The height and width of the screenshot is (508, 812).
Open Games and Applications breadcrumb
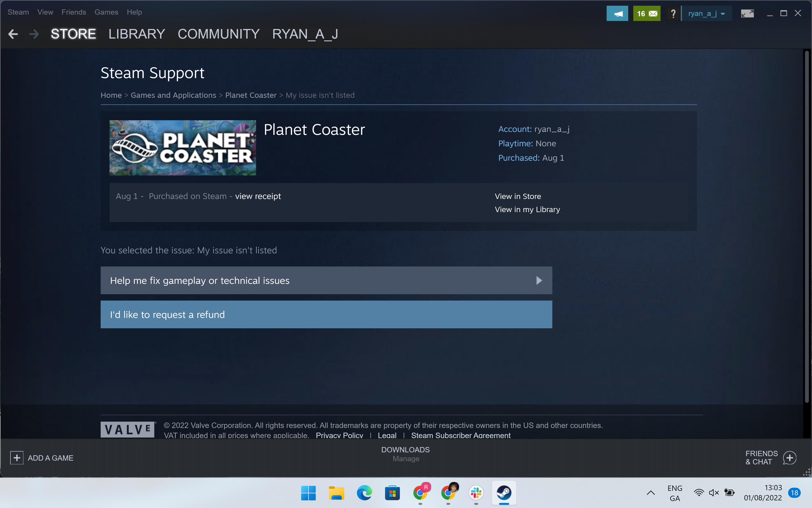coord(173,95)
